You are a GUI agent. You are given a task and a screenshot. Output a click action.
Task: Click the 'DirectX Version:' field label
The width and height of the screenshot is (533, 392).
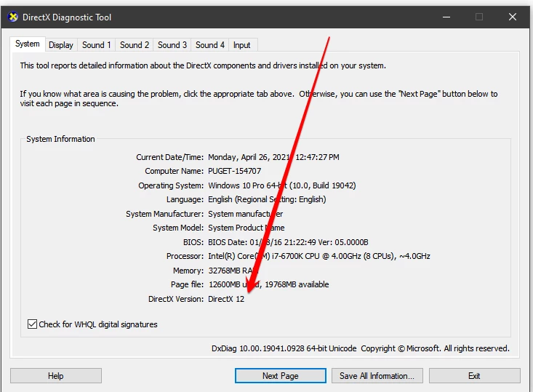tap(176, 299)
